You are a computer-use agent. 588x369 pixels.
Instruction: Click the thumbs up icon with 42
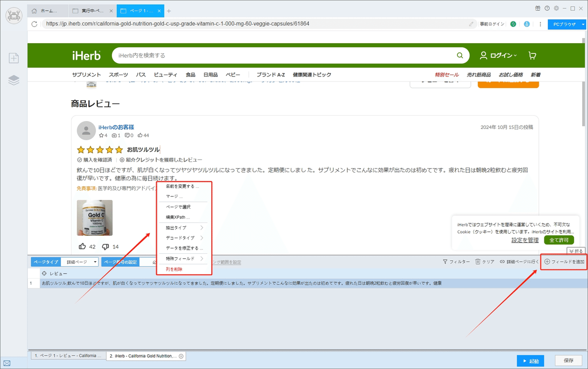(x=82, y=246)
